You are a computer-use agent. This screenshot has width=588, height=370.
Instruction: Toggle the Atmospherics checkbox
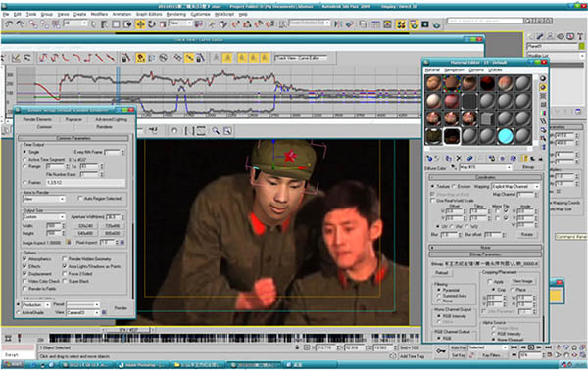(x=25, y=258)
